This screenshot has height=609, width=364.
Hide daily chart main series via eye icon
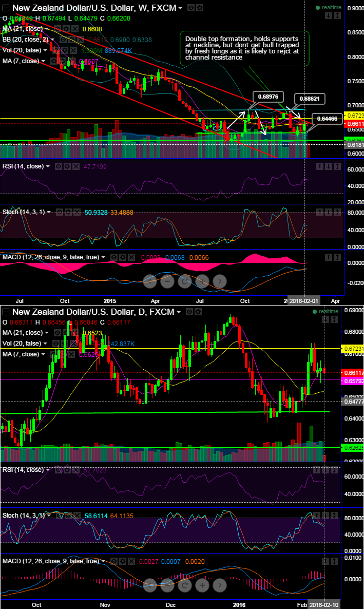click(189, 312)
